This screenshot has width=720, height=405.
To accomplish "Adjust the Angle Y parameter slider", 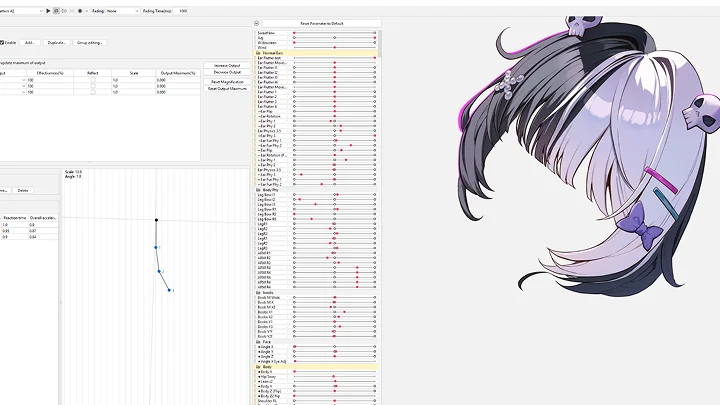I will tap(334, 352).
